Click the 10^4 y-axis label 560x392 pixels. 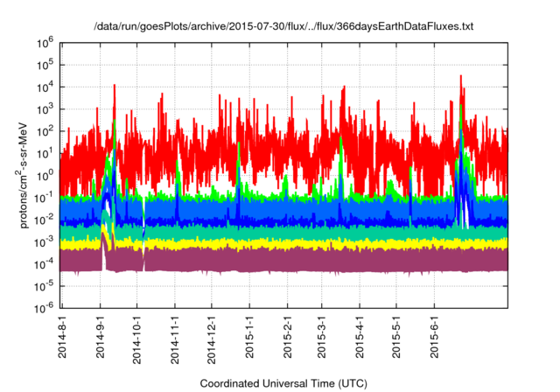point(45,87)
